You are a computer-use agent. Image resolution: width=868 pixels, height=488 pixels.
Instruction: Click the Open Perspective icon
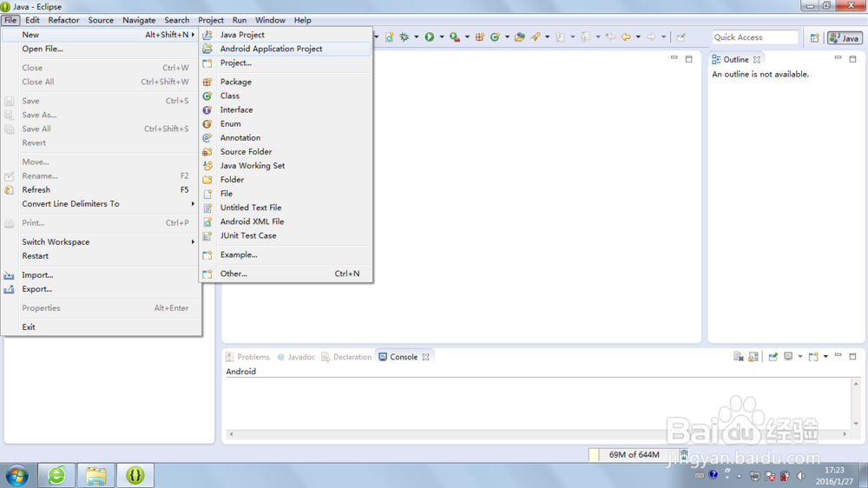pos(815,37)
